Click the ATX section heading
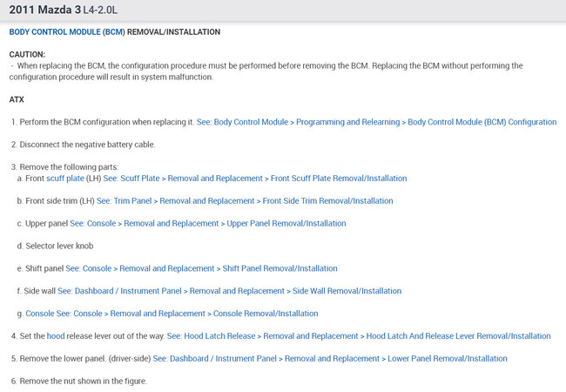566x392 pixels. pyautogui.click(x=17, y=99)
